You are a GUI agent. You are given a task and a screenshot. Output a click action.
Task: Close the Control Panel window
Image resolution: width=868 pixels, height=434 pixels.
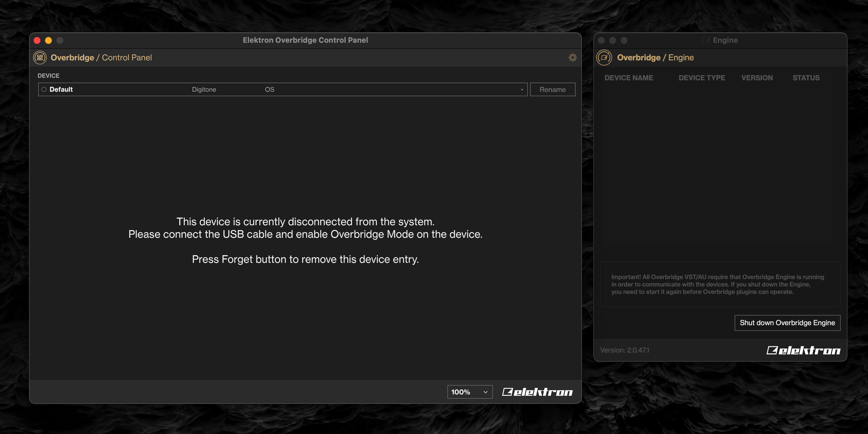point(37,40)
